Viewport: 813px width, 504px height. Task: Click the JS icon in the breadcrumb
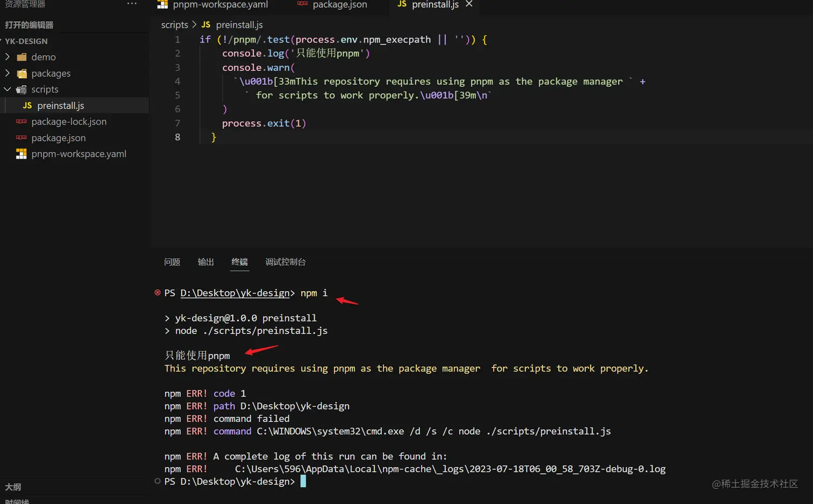[x=206, y=25]
